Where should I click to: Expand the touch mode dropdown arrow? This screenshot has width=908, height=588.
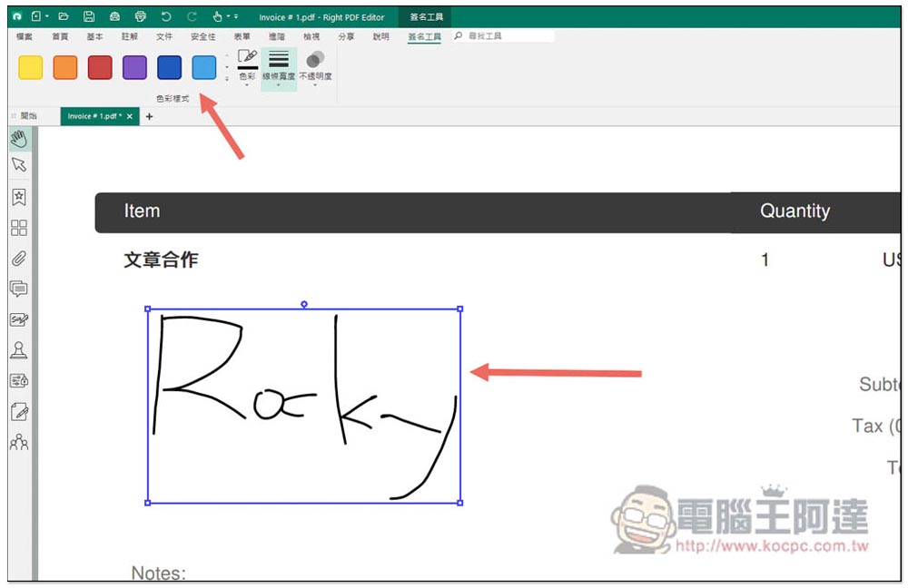click(228, 16)
